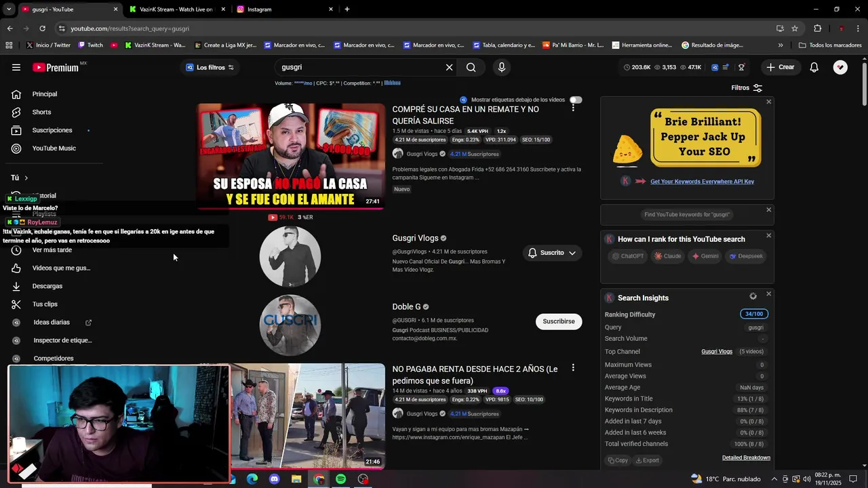Image resolution: width=868 pixels, height=488 pixels.
Task: Open the more options menu for the NO PAGABA RENTA video
Action: pyautogui.click(x=573, y=368)
